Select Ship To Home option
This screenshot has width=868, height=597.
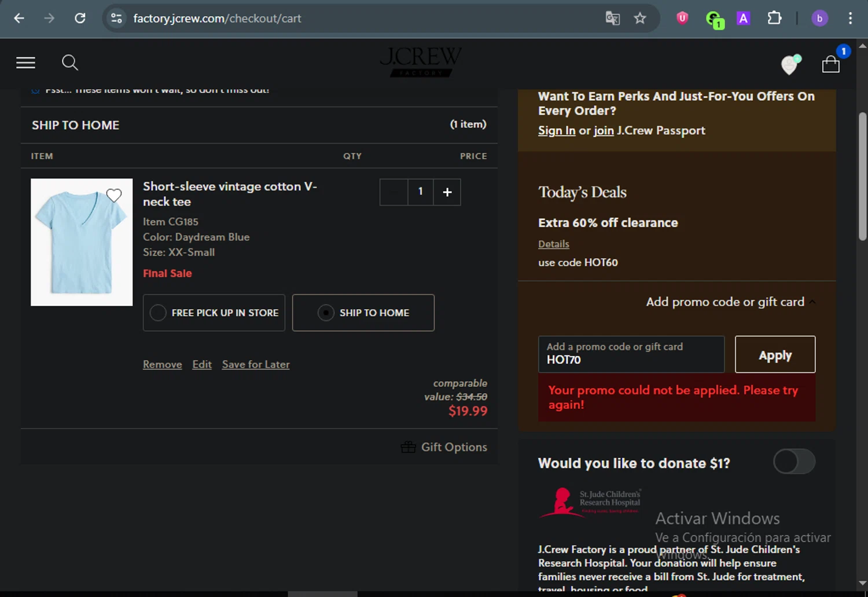[363, 313]
